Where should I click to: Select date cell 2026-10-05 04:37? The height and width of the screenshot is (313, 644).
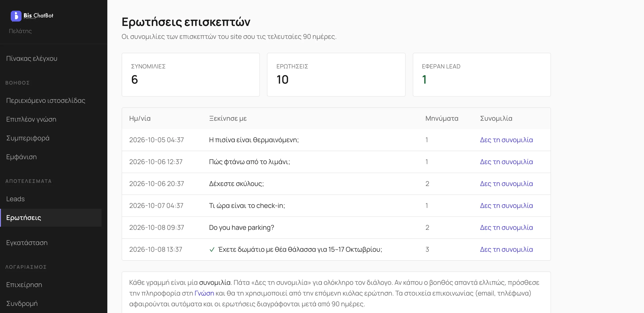[157, 140]
